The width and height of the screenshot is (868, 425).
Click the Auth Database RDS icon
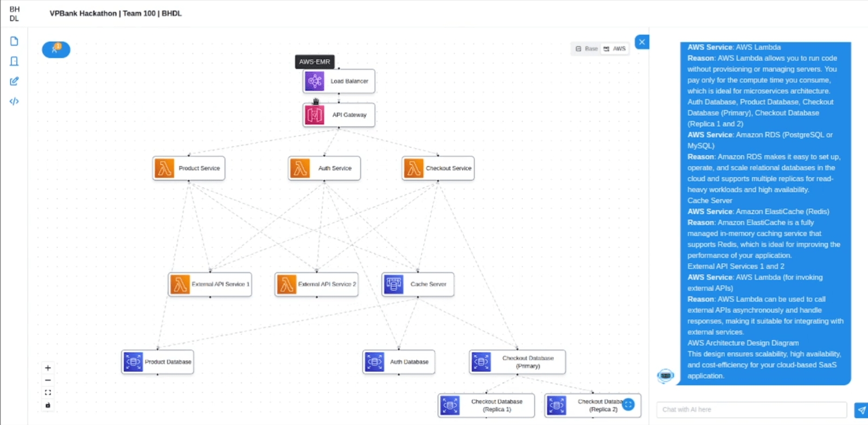click(375, 362)
